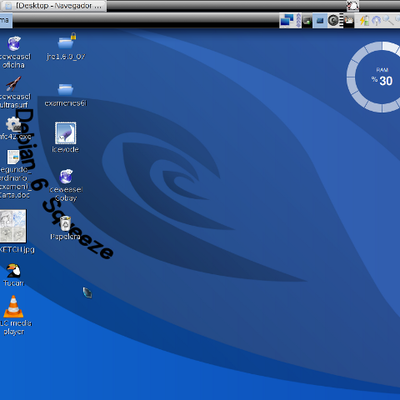Launch the Tucan toucan icon
400x400 pixels.
[14, 271]
